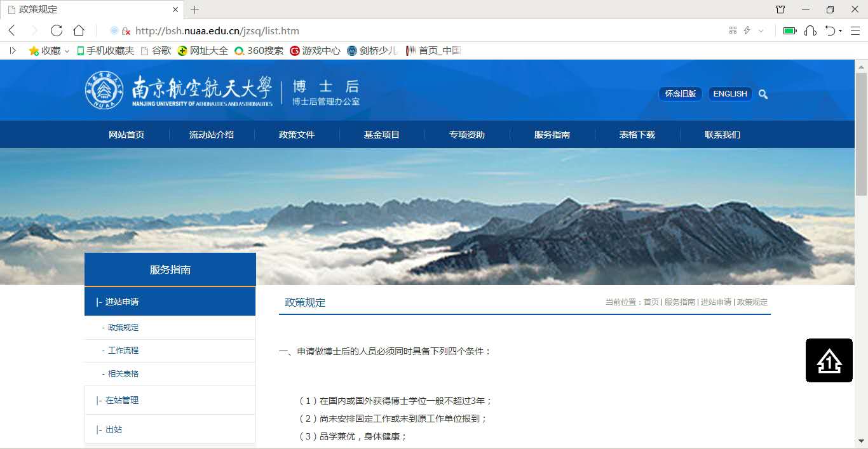Expand the address bar dropdown chevron
The width and height of the screenshot is (868, 449).
(761, 30)
